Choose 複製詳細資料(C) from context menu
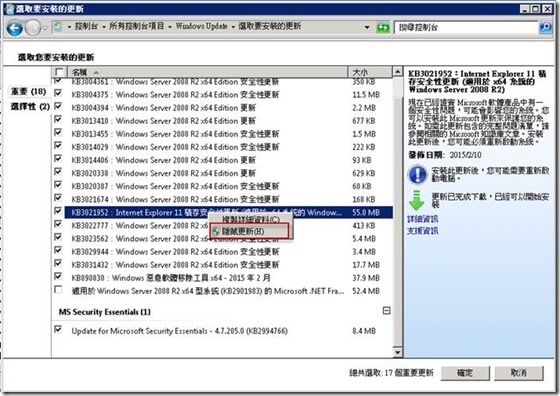 (251, 219)
